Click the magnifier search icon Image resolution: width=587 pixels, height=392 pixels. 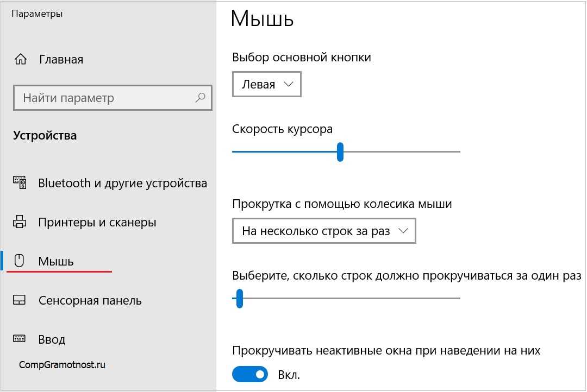click(200, 98)
